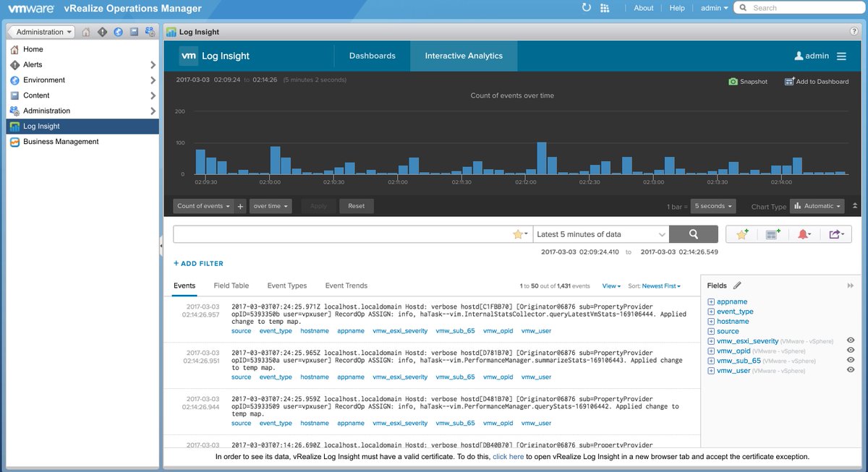The image size is (868, 472).
Task: Open the Log Insight hamburger menu
Action: coord(841,56)
